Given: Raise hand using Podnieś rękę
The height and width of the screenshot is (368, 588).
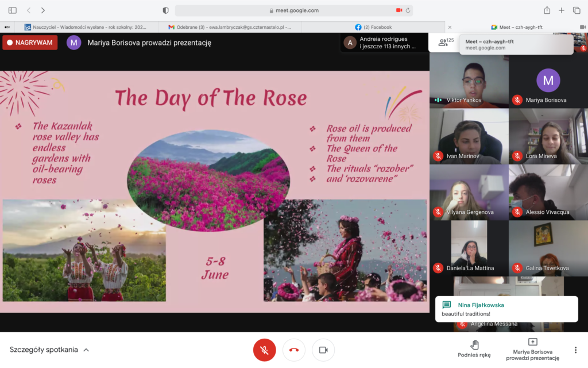Looking at the screenshot, I should pyautogui.click(x=474, y=349).
